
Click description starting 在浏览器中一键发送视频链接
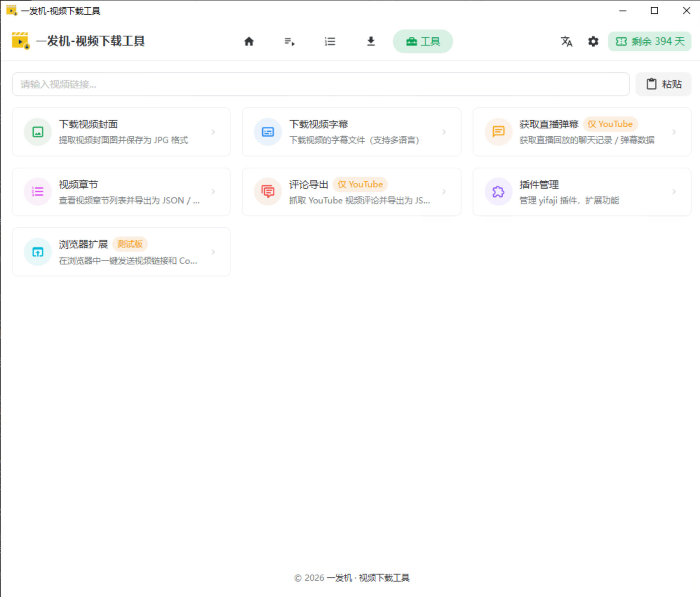tap(128, 261)
